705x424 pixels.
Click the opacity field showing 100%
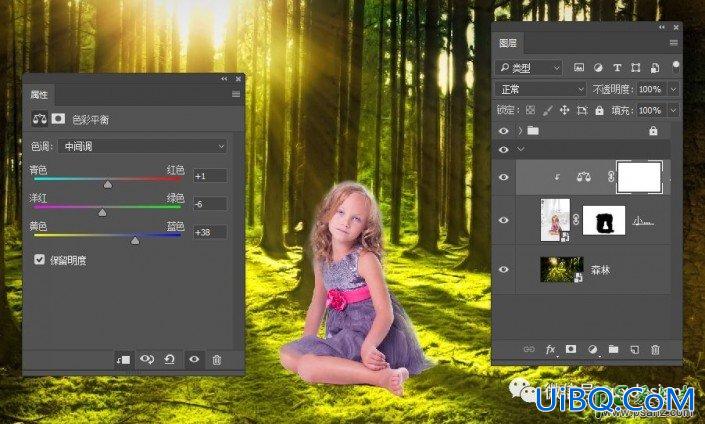tap(652, 89)
